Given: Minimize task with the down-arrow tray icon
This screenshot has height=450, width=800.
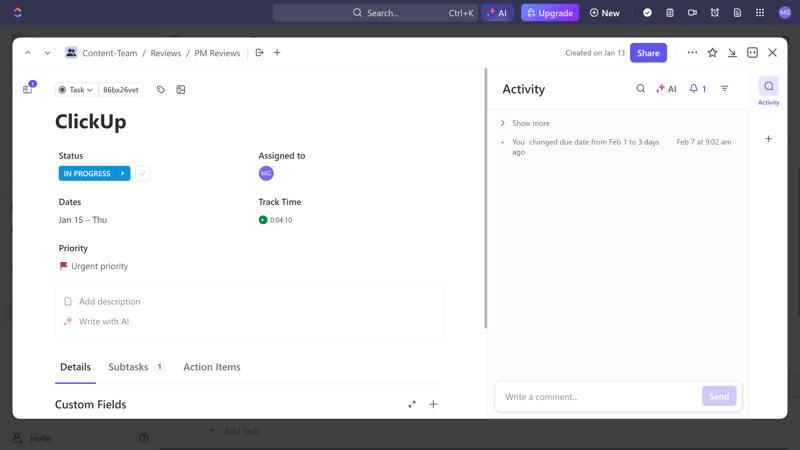Looking at the screenshot, I should [x=732, y=53].
